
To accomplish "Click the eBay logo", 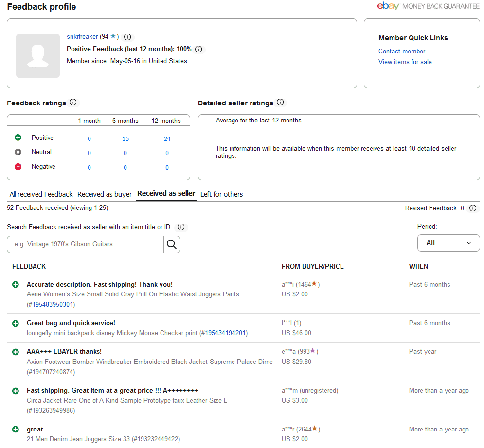I will (388, 6).
